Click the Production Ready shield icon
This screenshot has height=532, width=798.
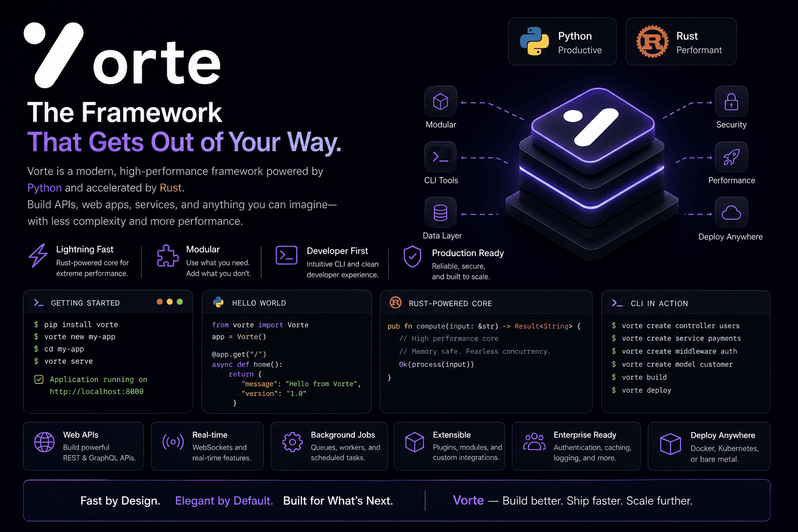pos(413,257)
